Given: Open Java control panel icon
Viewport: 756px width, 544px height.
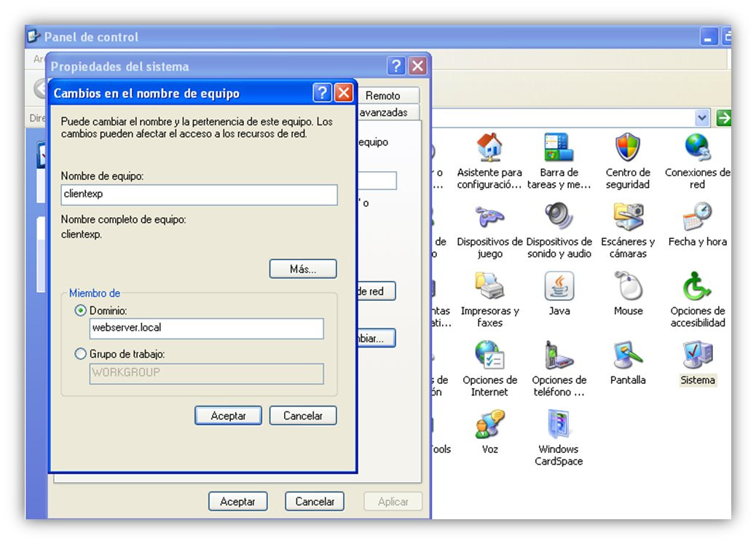Looking at the screenshot, I should (559, 285).
